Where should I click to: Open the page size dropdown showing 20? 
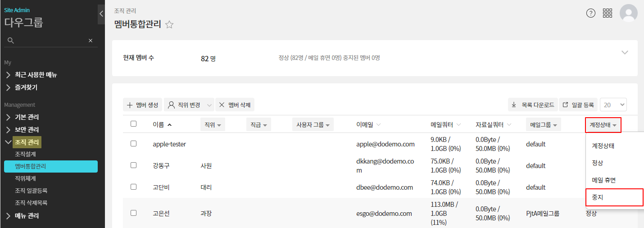pyautogui.click(x=613, y=105)
